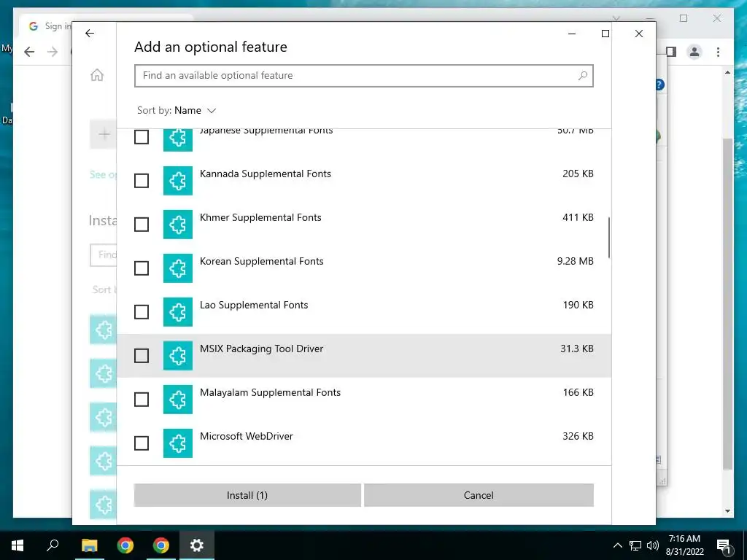Click the Chrome page scrollbar up arrow
This screenshot has height=560, width=747.
727,72
